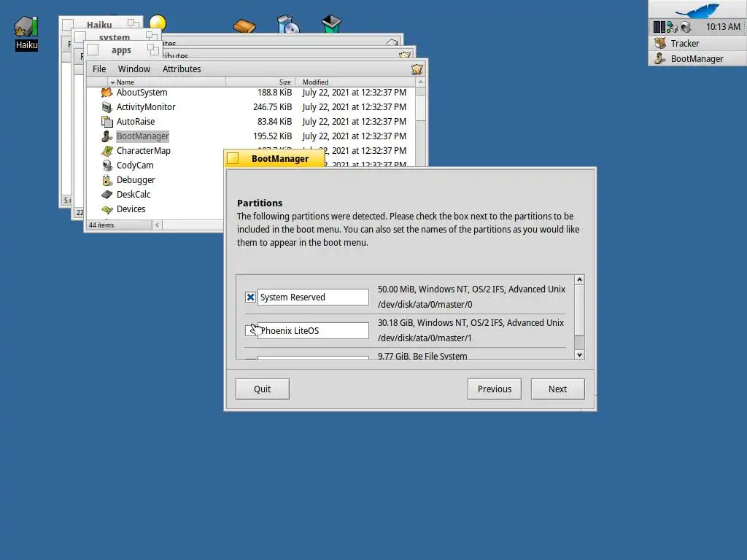The height and width of the screenshot is (560, 747).
Task: Select the Debugger file name
Action: click(x=136, y=180)
